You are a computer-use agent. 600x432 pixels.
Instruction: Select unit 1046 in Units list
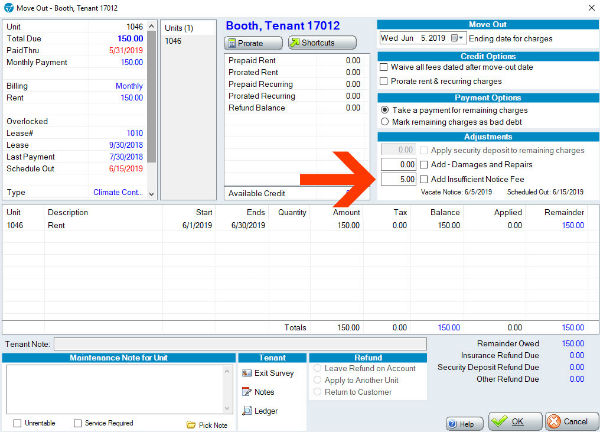[x=173, y=41]
